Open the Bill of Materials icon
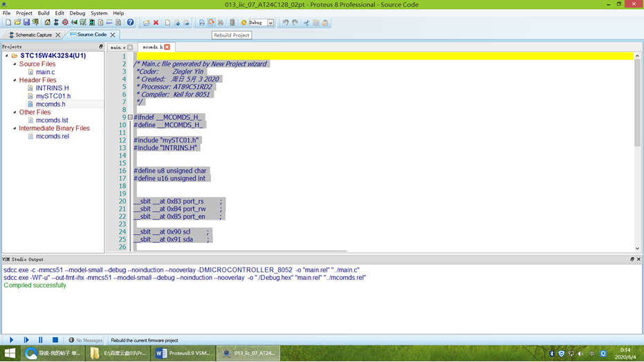This screenshot has height=362, width=644. click(x=100, y=23)
